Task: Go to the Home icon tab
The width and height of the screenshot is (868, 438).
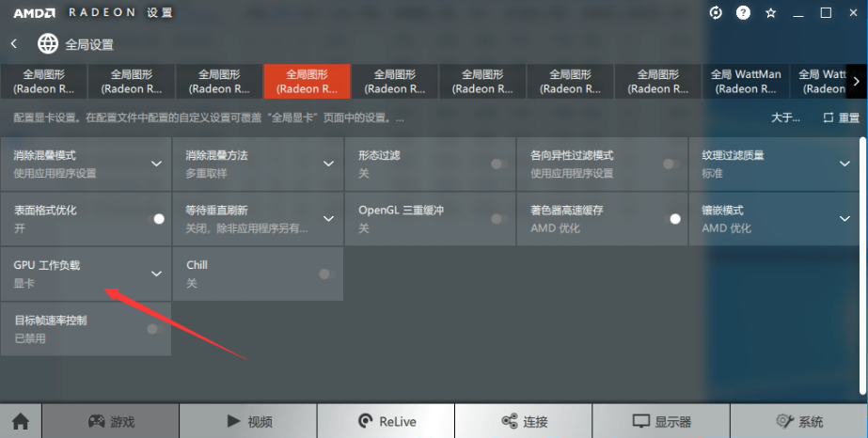Action: (x=21, y=421)
